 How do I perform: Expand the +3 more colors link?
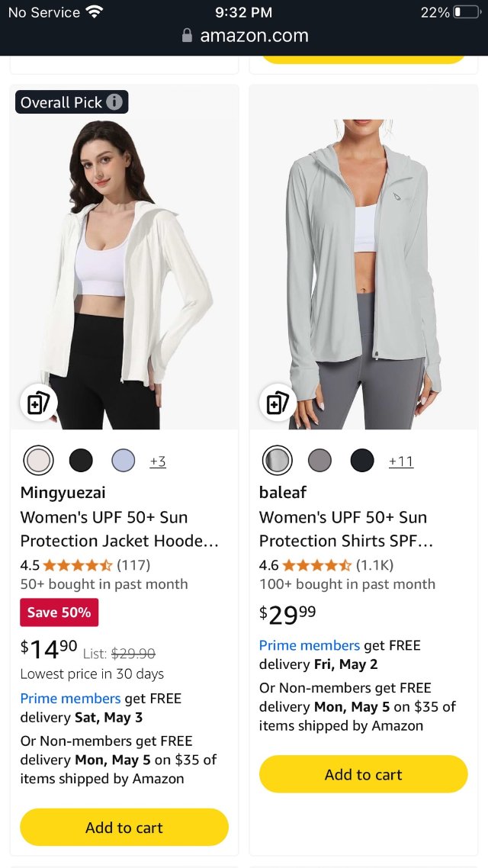coord(158,461)
